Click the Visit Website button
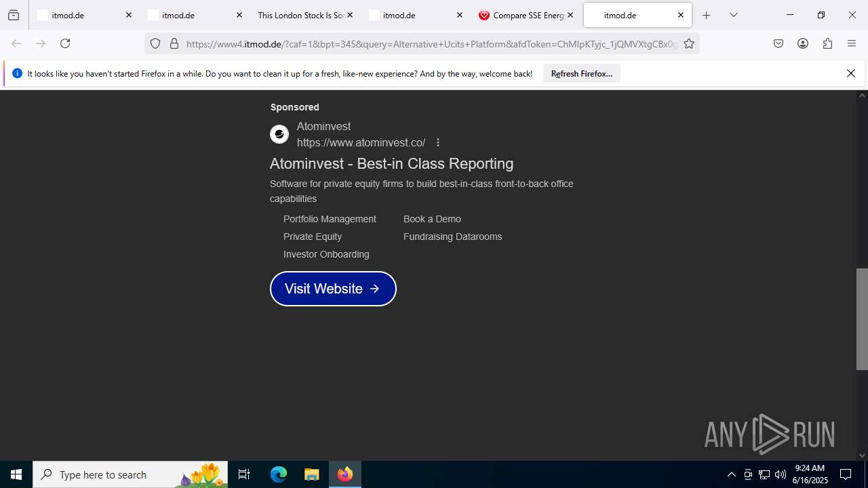 pyautogui.click(x=333, y=289)
